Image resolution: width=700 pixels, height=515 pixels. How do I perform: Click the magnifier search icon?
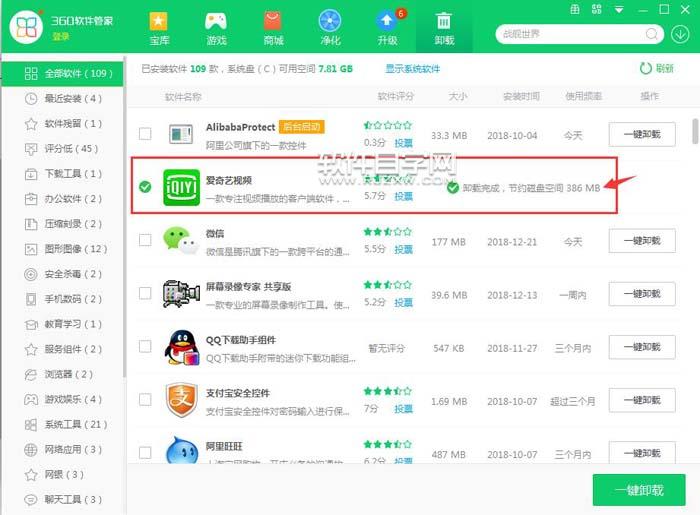651,34
